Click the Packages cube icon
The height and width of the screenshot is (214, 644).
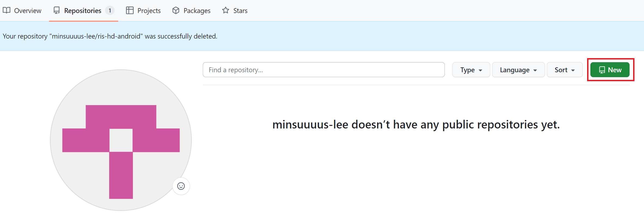[x=176, y=10]
